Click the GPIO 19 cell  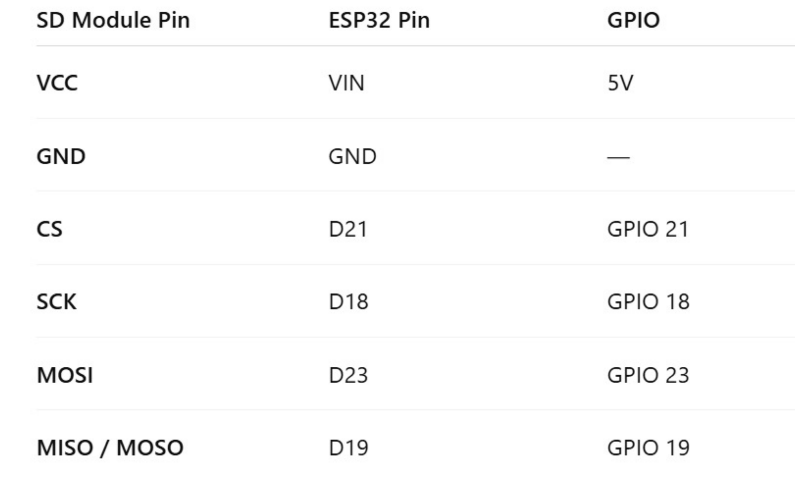click(x=648, y=448)
